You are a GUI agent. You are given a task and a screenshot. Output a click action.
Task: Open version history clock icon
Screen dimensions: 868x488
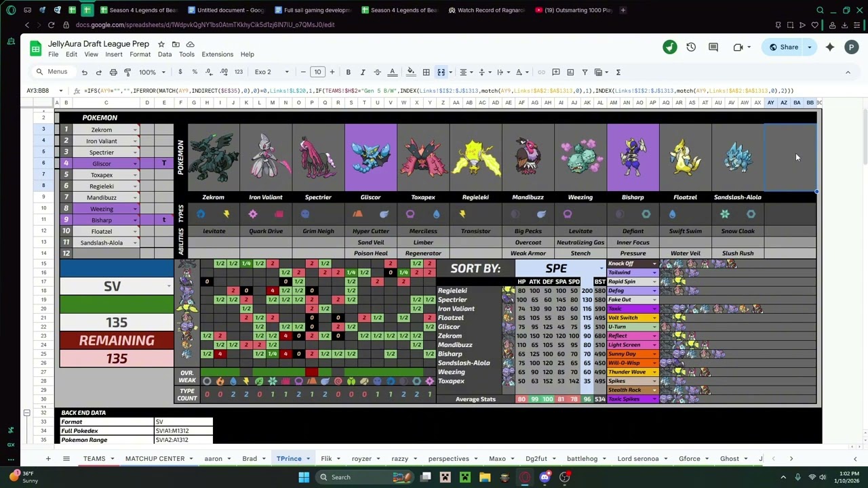691,47
